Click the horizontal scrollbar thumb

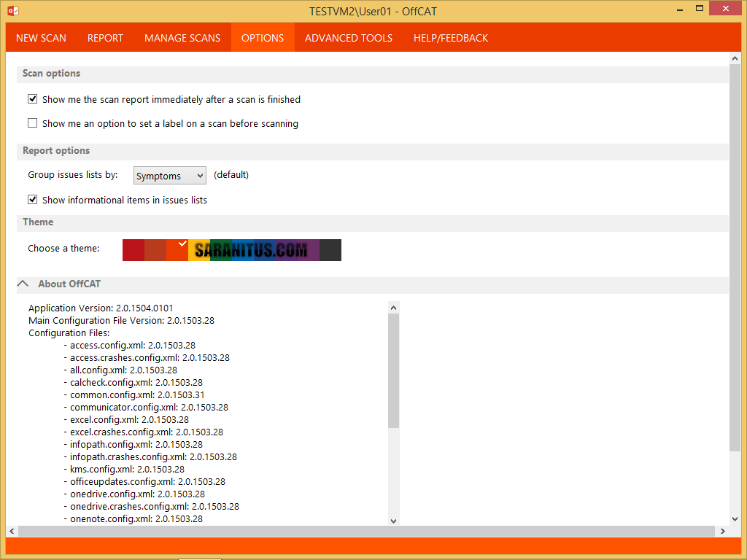366,531
